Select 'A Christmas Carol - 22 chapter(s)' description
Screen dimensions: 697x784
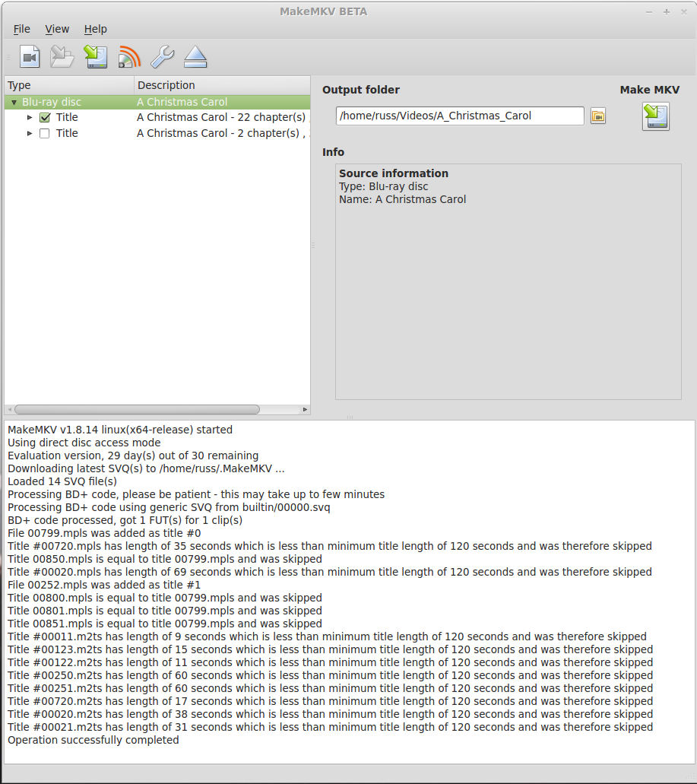pyautogui.click(x=221, y=118)
